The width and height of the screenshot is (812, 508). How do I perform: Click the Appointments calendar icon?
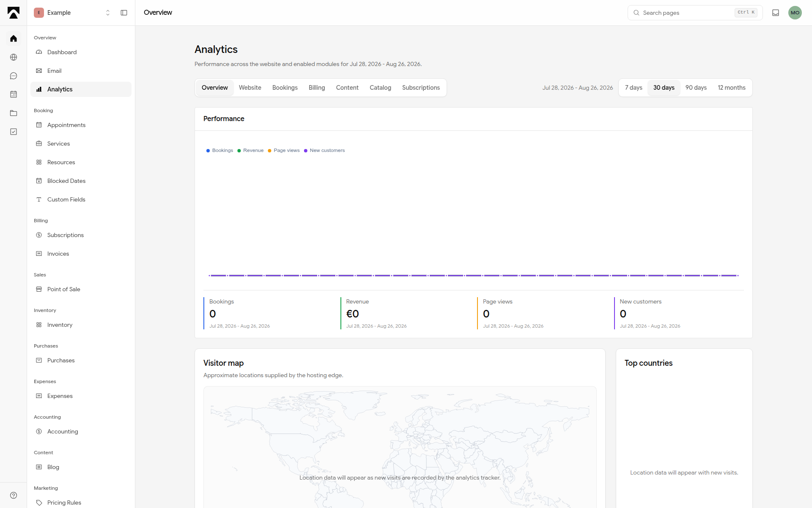click(39, 125)
